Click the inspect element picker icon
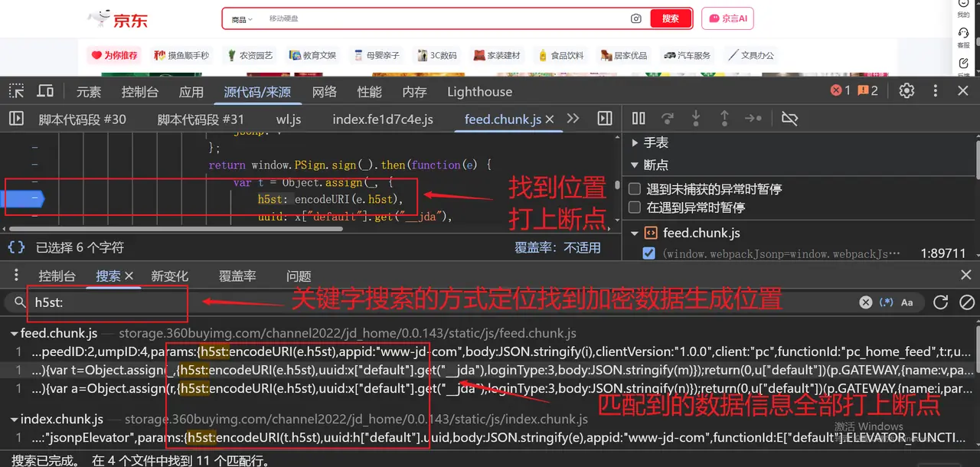980x467 pixels. [x=16, y=91]
